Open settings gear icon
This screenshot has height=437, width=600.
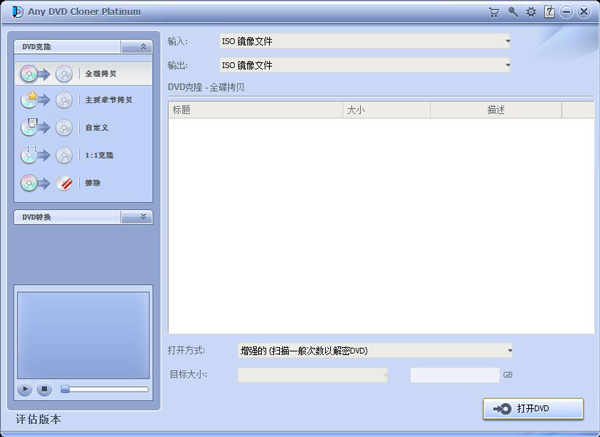(x=531, y=12)
